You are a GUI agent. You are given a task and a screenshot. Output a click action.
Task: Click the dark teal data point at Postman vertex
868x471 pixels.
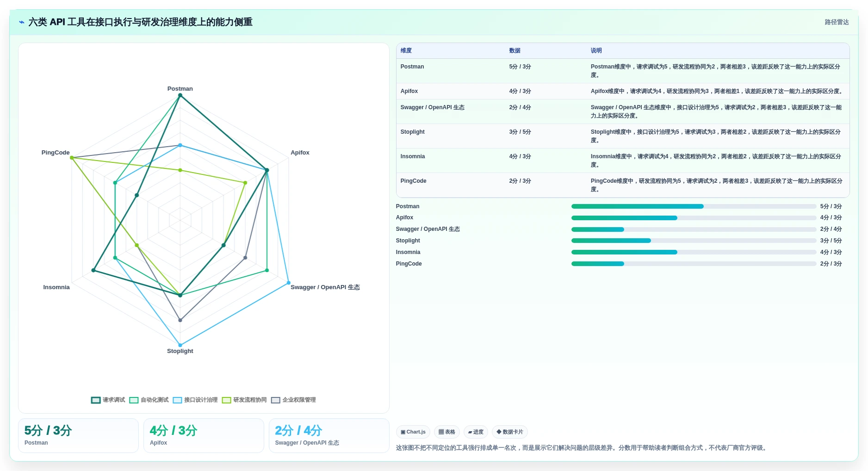180,95
